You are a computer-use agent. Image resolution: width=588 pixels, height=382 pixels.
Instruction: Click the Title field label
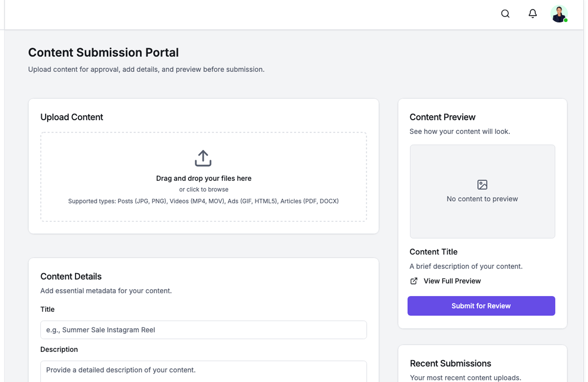47,309
